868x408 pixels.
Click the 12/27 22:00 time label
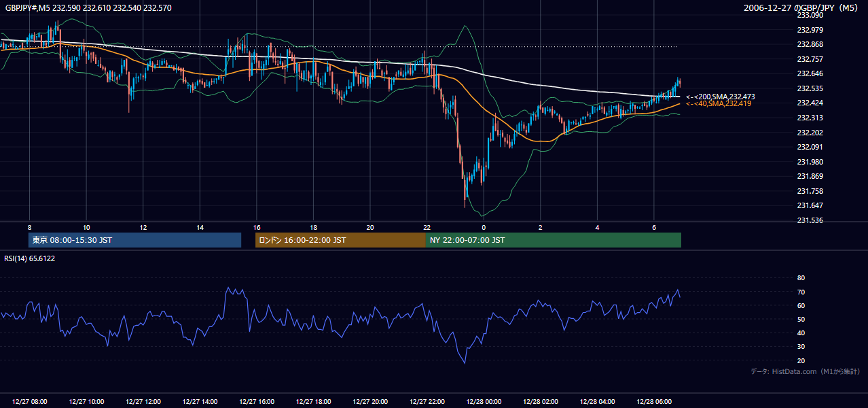[x=427, y=402]
